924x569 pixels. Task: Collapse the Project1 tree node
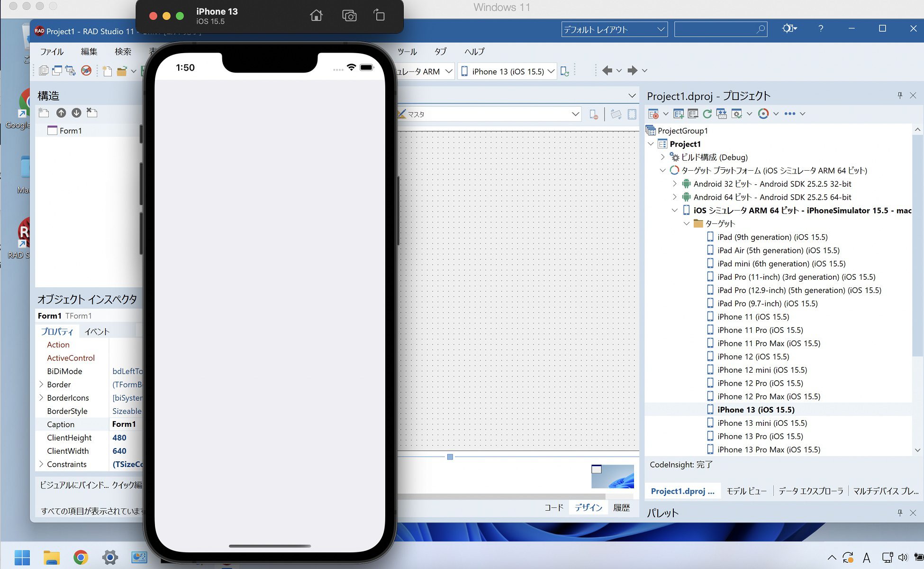(x=651, y=144)
